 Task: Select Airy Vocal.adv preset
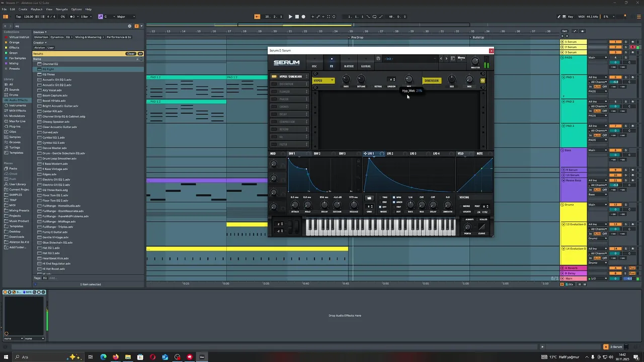tap(52, 90)
